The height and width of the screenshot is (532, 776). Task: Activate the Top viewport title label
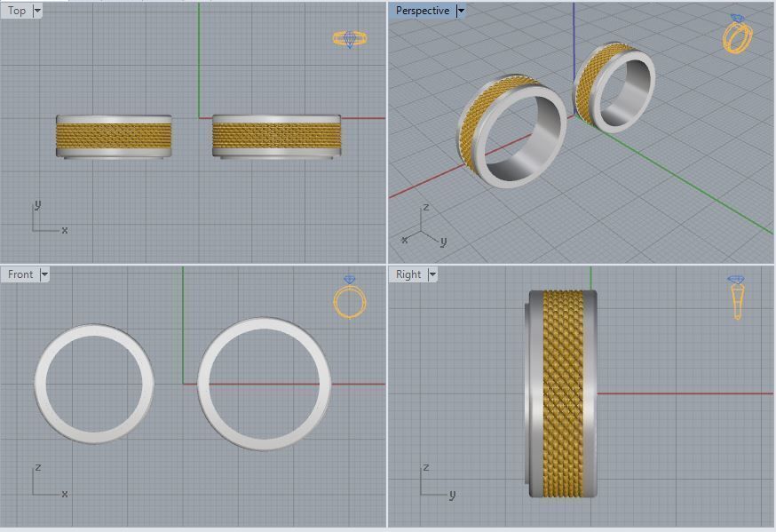(x=16, y=11)
